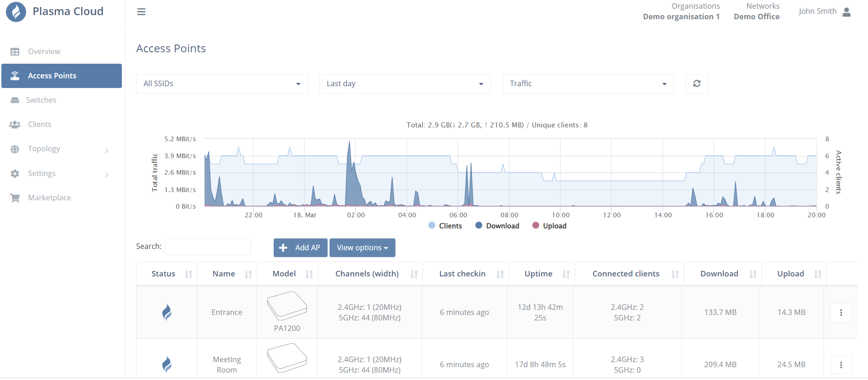The height and width of the screenshot is (380, 868).
Task: Open the three-dot menu for Meeting Room AP
Action: pyautogui.click(x=841, y=365)
